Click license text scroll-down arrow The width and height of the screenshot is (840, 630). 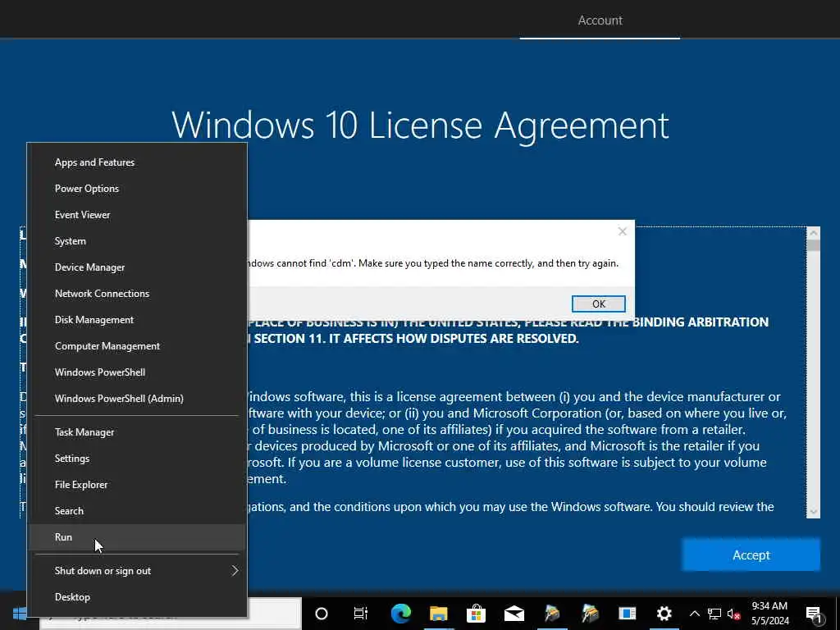pos(813,512)
